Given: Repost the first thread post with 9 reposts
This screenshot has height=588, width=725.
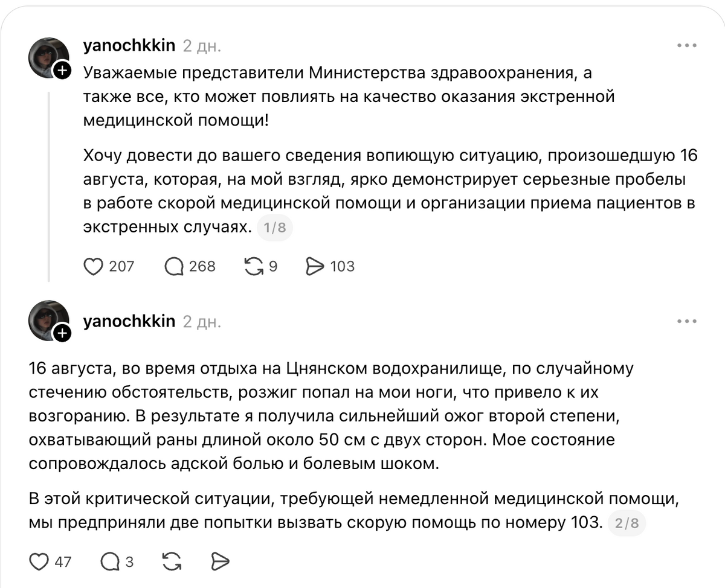Looking at the screenshot, I should point(260,266).
